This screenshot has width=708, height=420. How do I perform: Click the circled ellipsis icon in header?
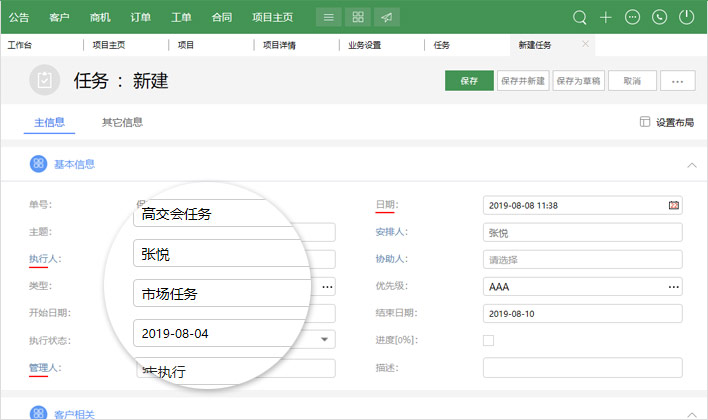coord(632,17)
